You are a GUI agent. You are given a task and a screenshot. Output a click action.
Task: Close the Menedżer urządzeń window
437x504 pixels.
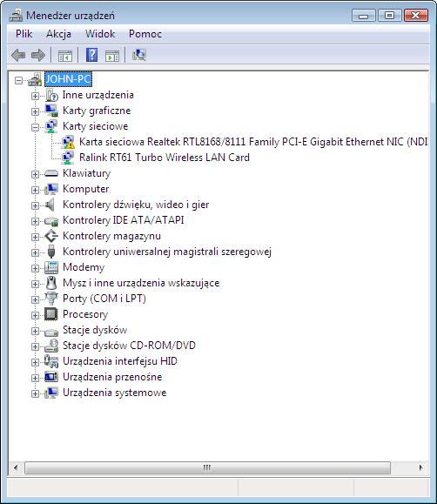point(416,16)
